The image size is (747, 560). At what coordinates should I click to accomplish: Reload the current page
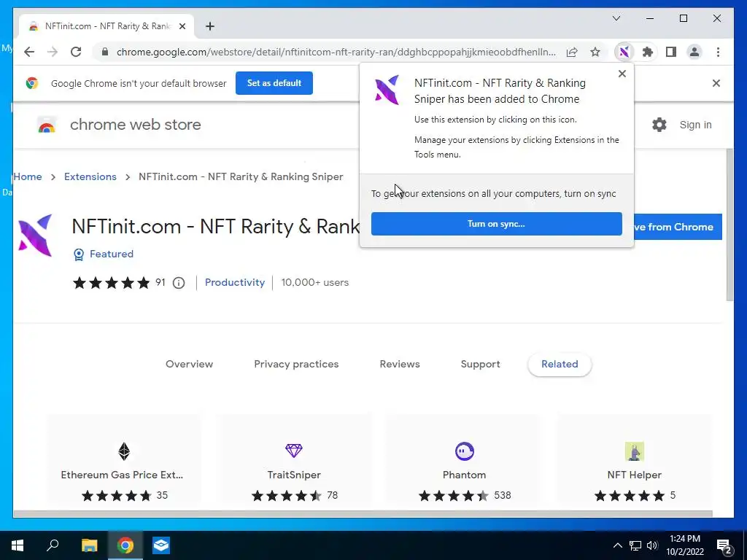pos(76,52)
